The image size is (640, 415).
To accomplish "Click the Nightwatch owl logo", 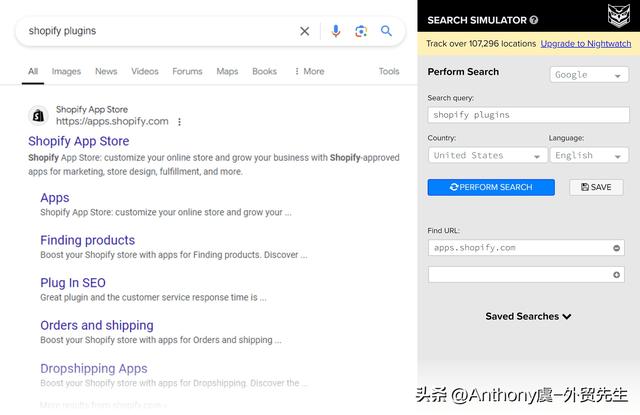I will point(619,16).
